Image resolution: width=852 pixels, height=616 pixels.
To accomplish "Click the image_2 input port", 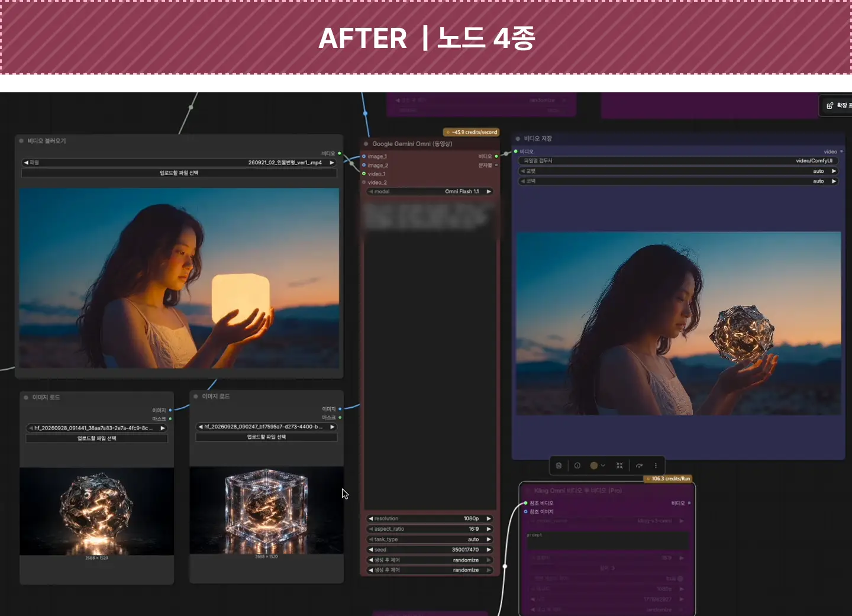I will click(364, 165).
